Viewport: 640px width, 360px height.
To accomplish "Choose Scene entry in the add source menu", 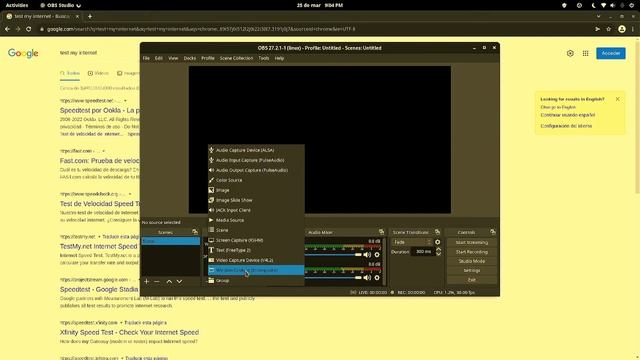I will (256, 230).
